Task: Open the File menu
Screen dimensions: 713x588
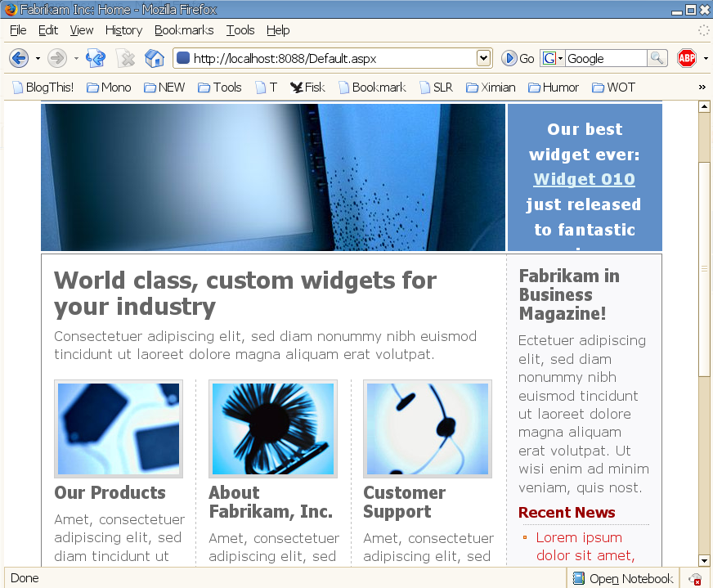Action: click(18, 30)
